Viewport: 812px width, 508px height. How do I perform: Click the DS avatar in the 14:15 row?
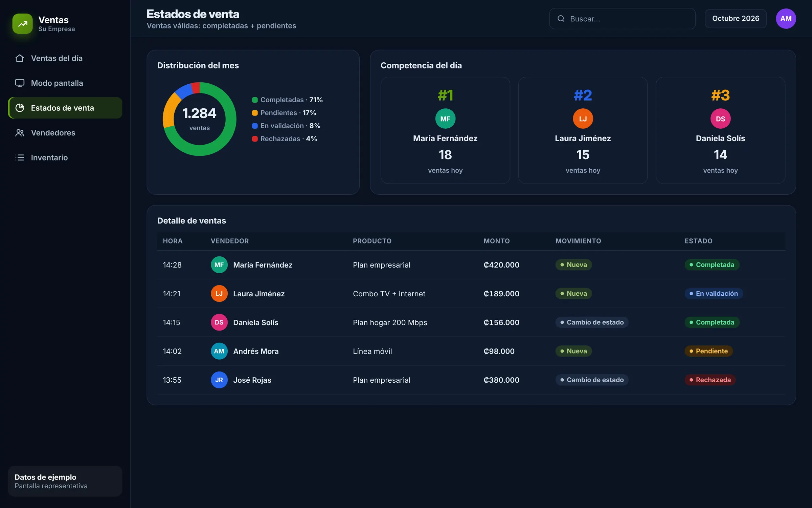click(x=219, y=322)
